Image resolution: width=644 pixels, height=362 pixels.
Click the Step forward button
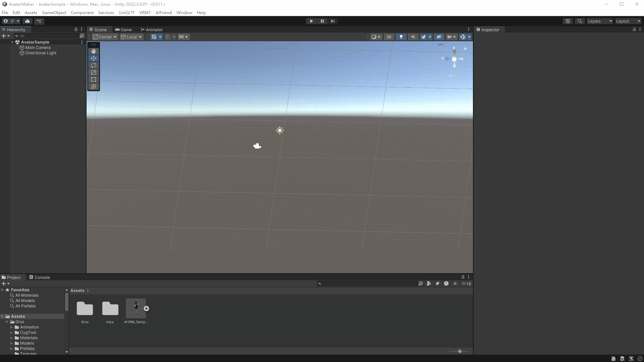coord(332,21)
